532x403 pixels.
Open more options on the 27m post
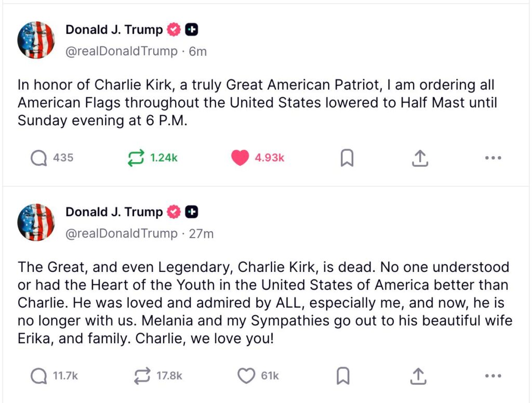[493, 375]
